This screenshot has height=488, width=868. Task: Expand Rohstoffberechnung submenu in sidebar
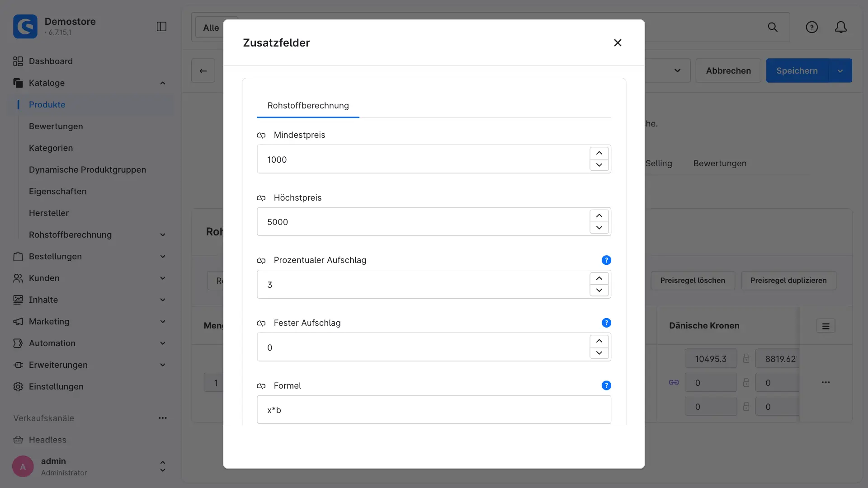coord(163,235)
